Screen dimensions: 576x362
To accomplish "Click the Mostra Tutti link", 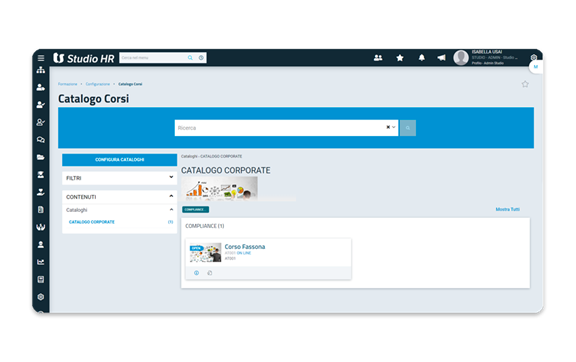I will pos(508,209).
